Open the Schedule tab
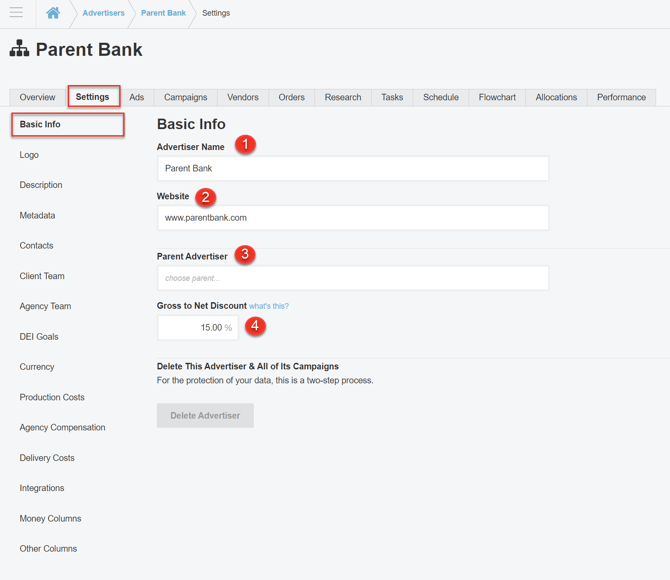This screenshot has height=580, width=670. [x=441, y=97]
